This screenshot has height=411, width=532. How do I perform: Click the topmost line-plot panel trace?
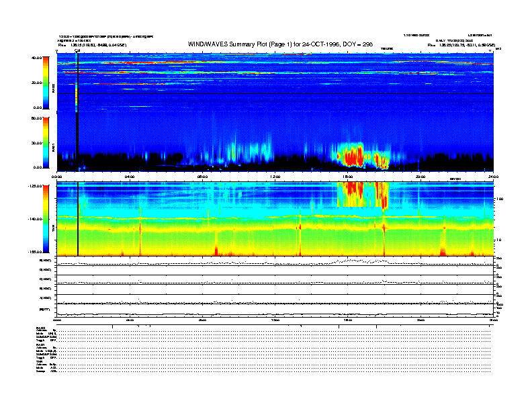275,263
